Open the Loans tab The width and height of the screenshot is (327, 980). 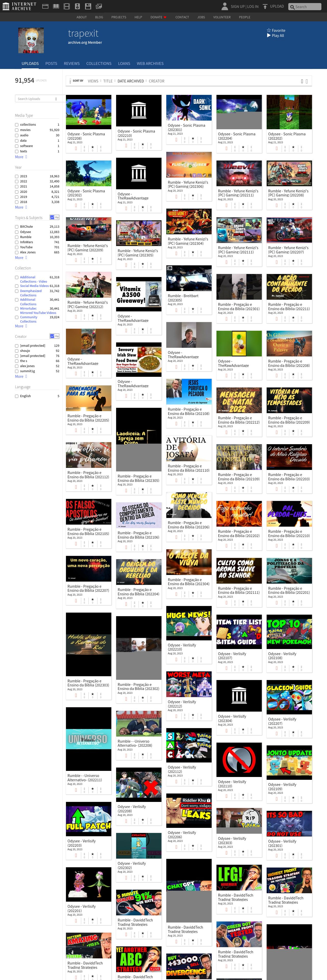coord(124,64)
